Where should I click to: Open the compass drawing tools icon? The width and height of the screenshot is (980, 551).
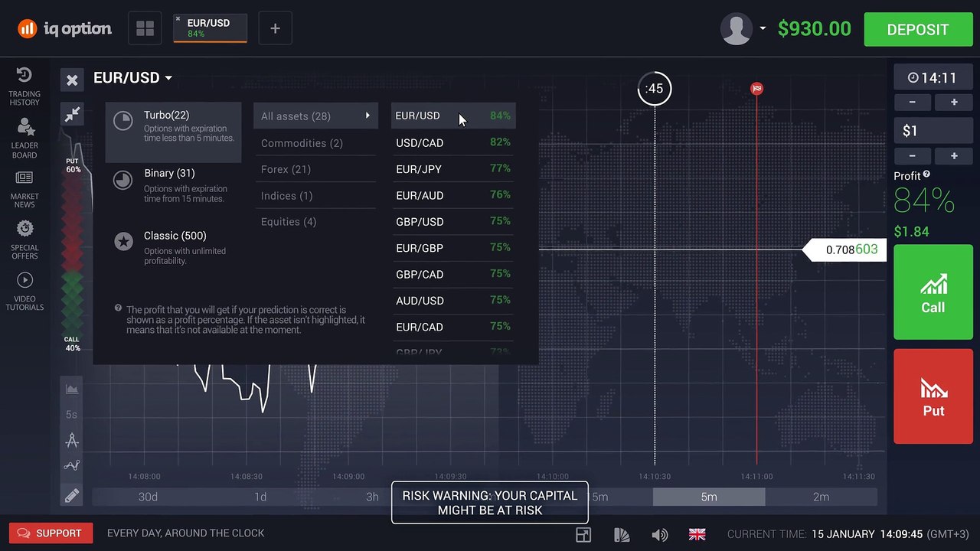pos(72,440)
